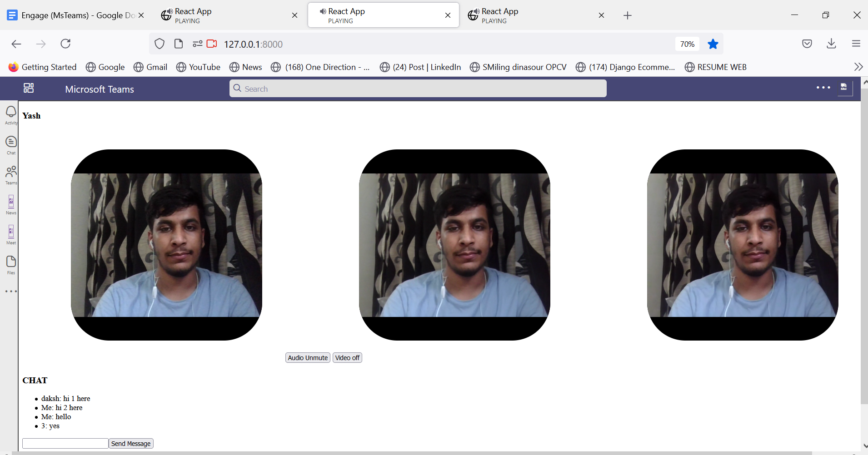868x455 pixels.
Task: Click the 70% zoom indicator in address bar
Action: coord(687,44)
